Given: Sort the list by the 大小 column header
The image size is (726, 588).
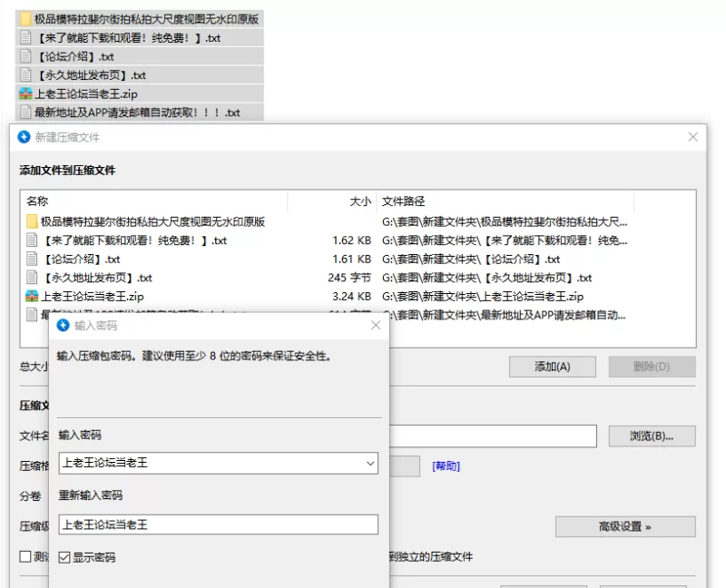Looking at the screenshot, I should (x=360, y=201).
